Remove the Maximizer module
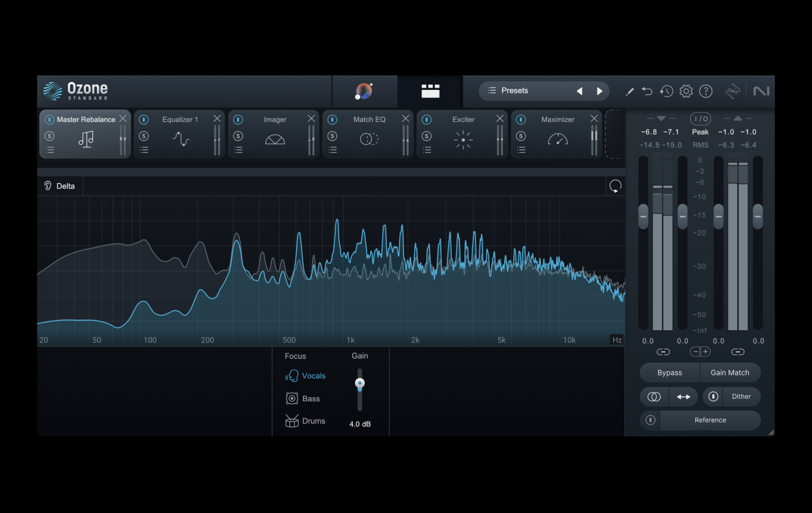812x513 pixels. pyautogui.click(x=594, y=118)
